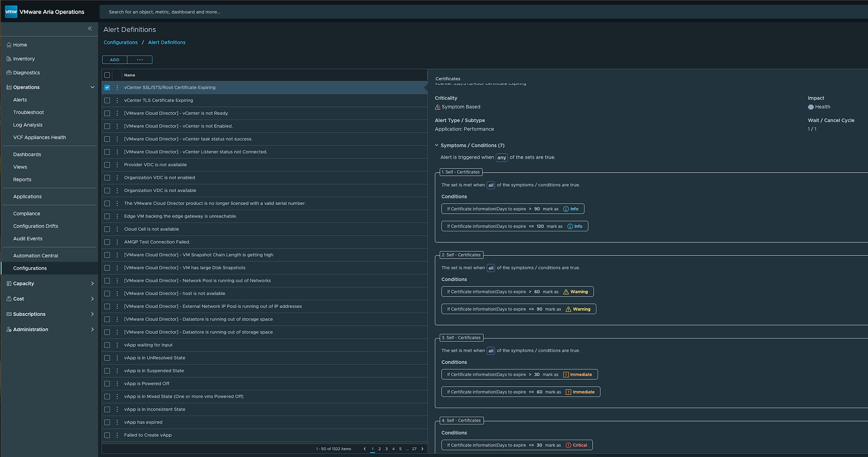Tick checkbox for Edge VM backing the edge gateway

[x=107, y=217]
